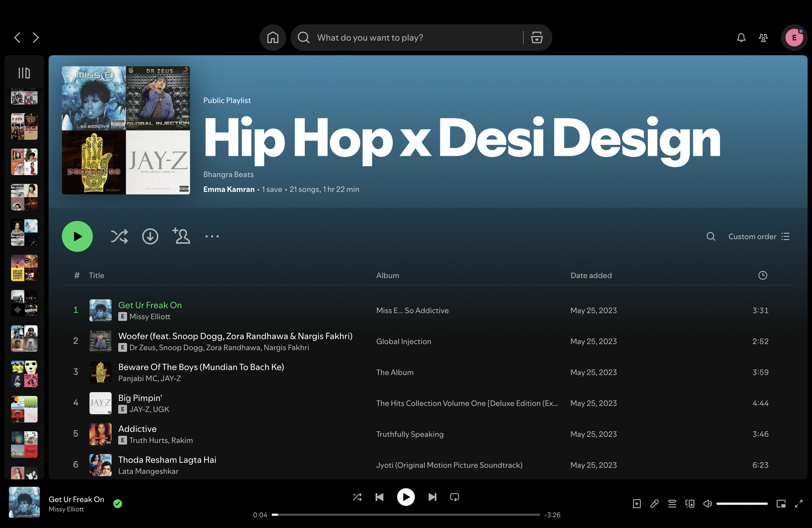This screenshot has height=528, width=812.
Task: Select Beware Of The Boys track
Action: pyautogui.click(x=201, y=367)
